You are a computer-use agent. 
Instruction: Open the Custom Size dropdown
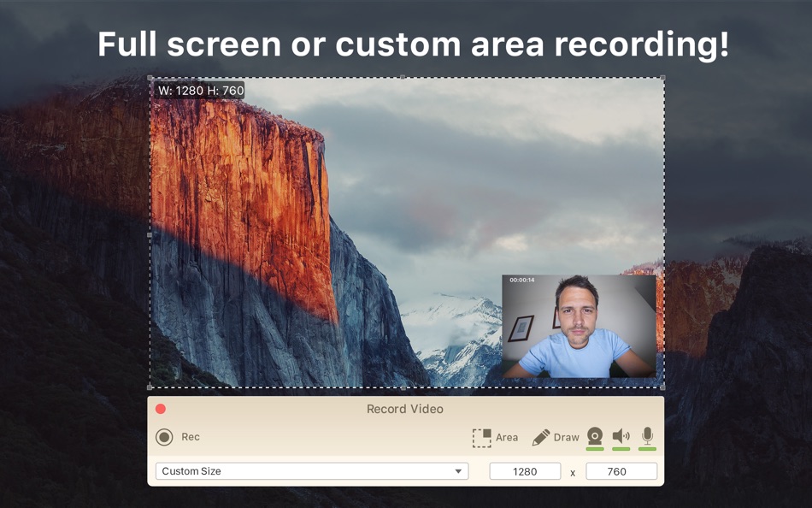coord(312,470)
